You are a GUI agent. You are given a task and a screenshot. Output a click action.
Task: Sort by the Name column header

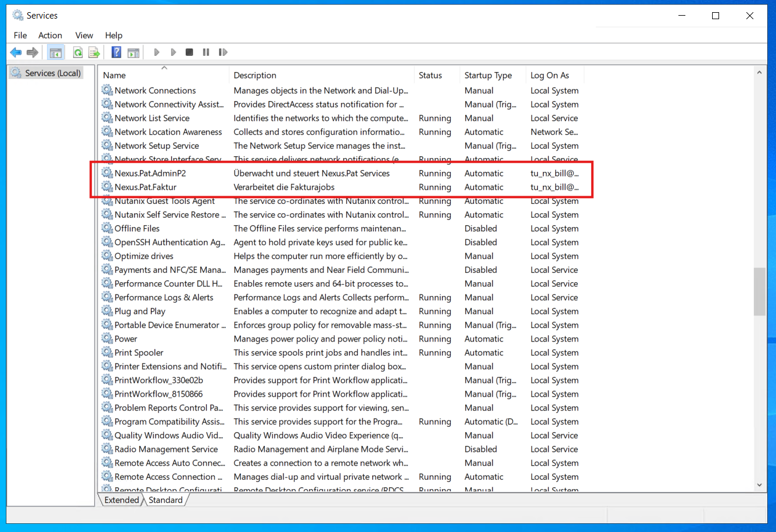pos(163,75)
